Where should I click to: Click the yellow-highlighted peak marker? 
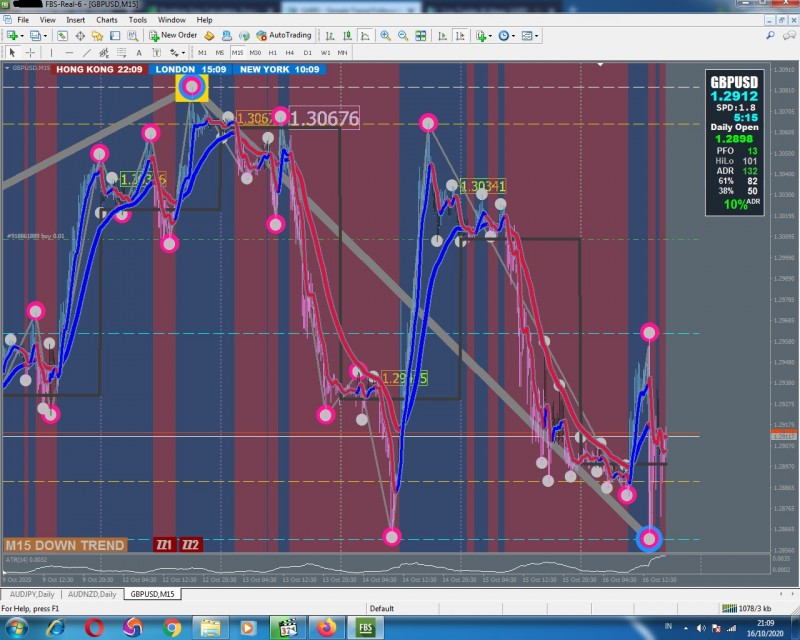click(192, 87)
